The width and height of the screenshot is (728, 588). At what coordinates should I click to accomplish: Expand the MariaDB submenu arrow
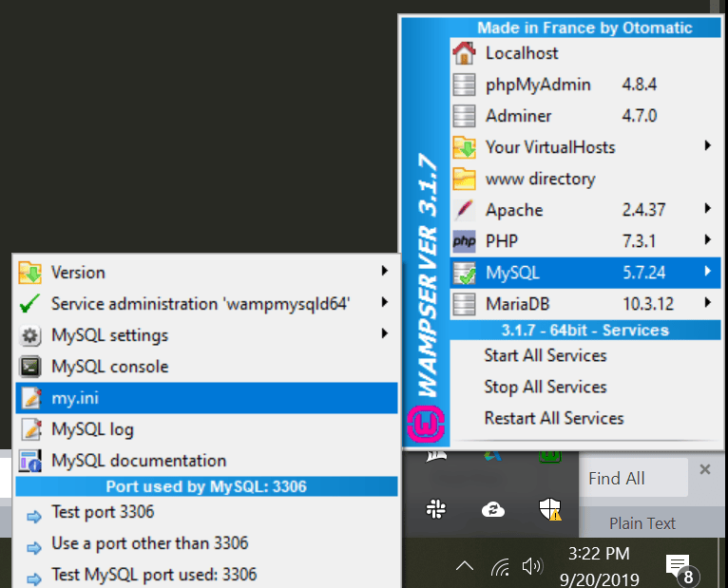tap(708, 302)
